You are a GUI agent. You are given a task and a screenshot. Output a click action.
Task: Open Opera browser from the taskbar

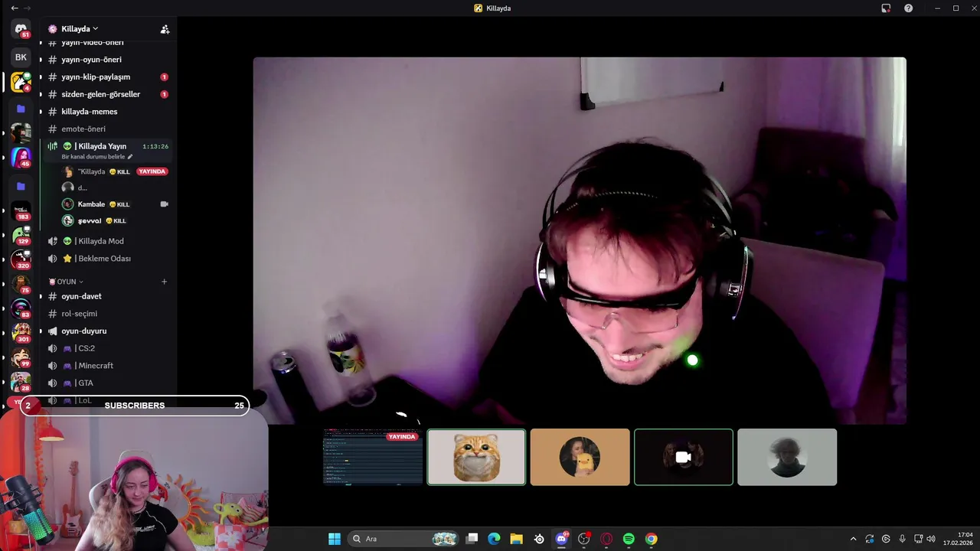(x=606, y=539)
